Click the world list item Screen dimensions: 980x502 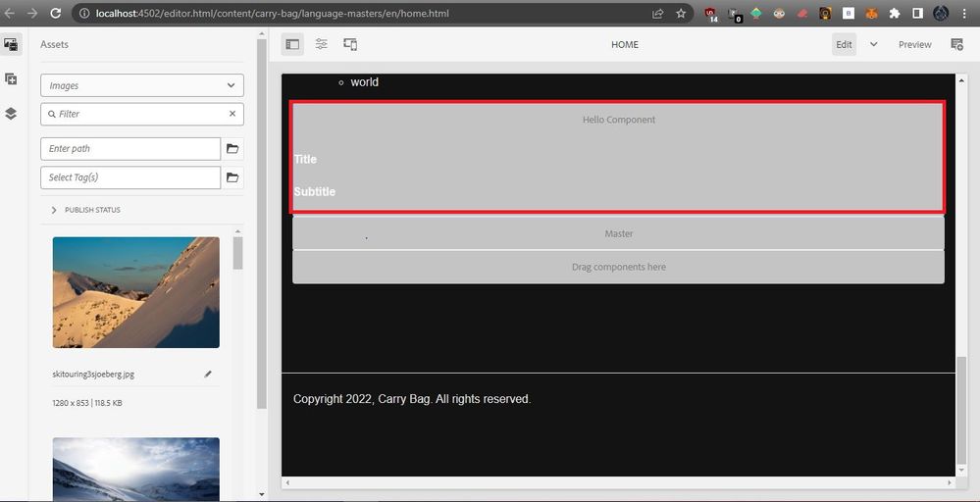[364, 81]
